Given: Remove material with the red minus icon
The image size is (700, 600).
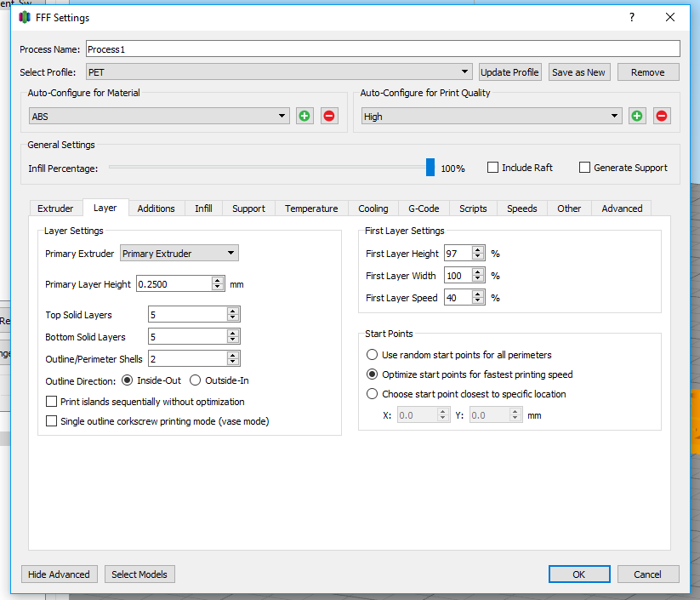Looking at the screenshot, I should pyautogui.click(x=329, y=116).
